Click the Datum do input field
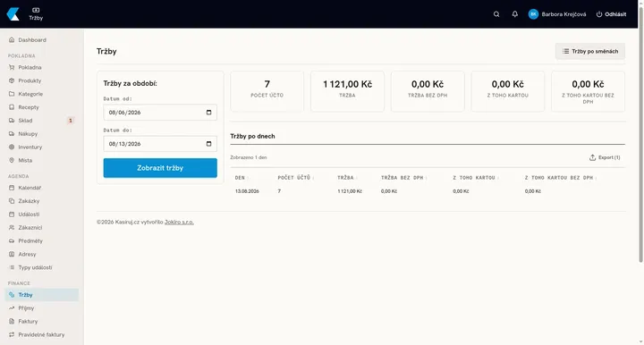Viewport: 644px width, 345px height. pos(160,144)
